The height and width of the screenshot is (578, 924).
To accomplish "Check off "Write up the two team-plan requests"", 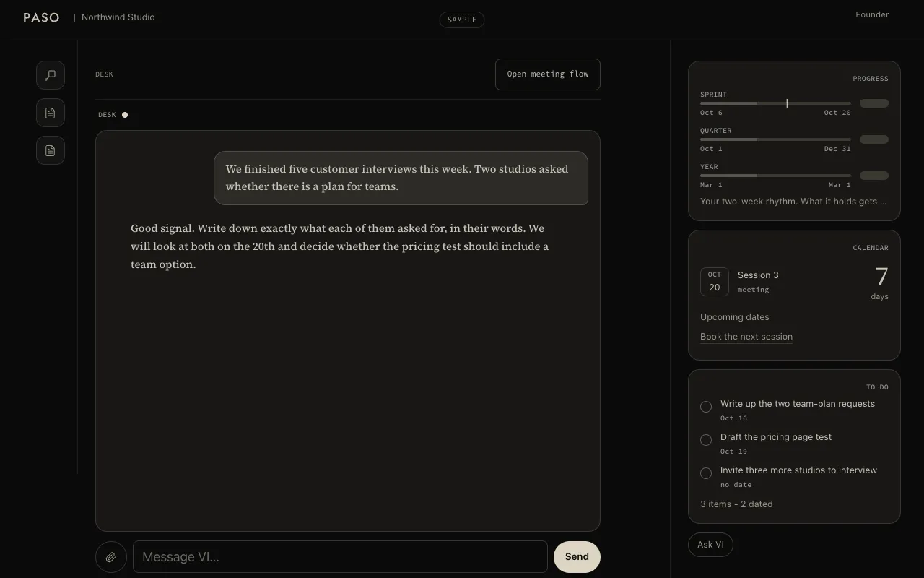I will point(706,407).
